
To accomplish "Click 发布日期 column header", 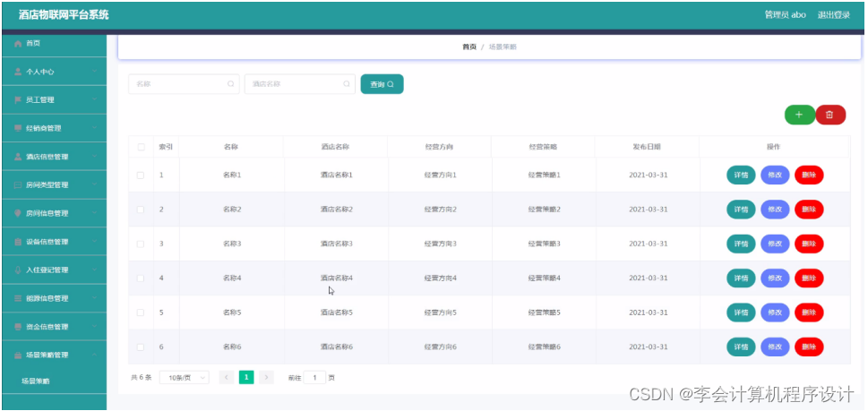I will (647, 147).
